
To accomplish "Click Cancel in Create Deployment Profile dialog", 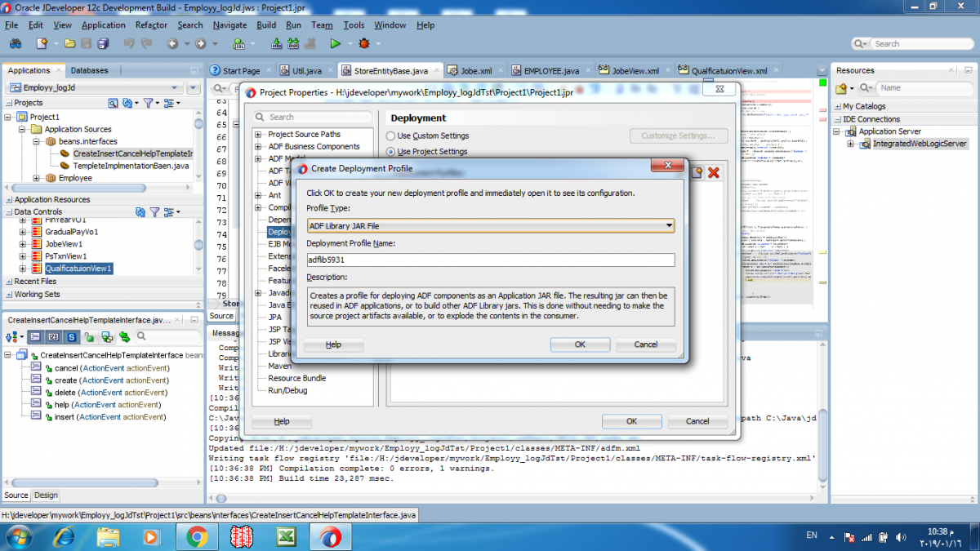I will [645, 344].
